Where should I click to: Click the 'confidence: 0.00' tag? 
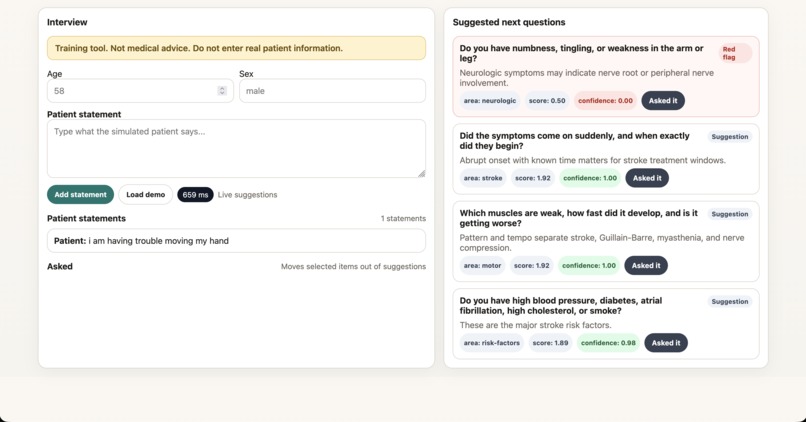pyautogui.click(x=606, y=101)
